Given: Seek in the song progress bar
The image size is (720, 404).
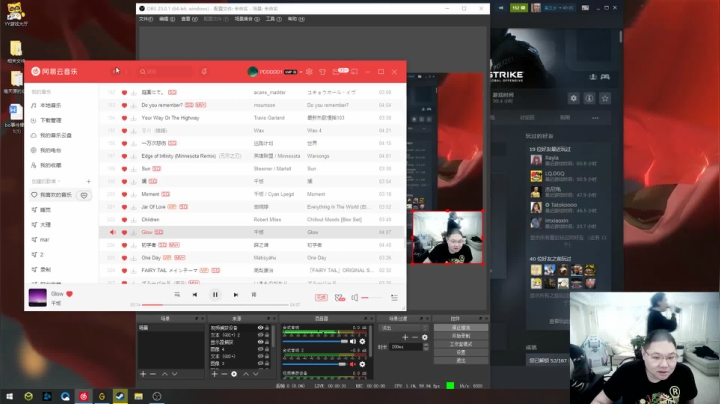Looking at the screenshot, I should [x=215, y=305].
